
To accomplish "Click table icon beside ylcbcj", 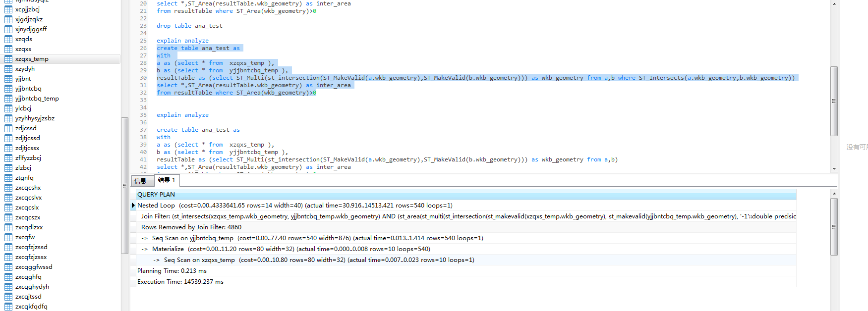I will pyautogui.click(x=8, y=108).
